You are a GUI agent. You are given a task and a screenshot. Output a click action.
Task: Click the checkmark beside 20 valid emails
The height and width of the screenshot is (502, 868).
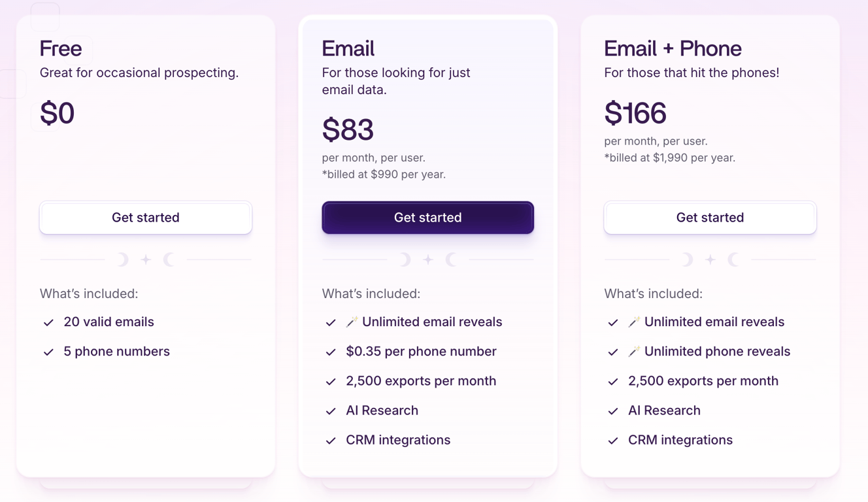coord(48,322)
